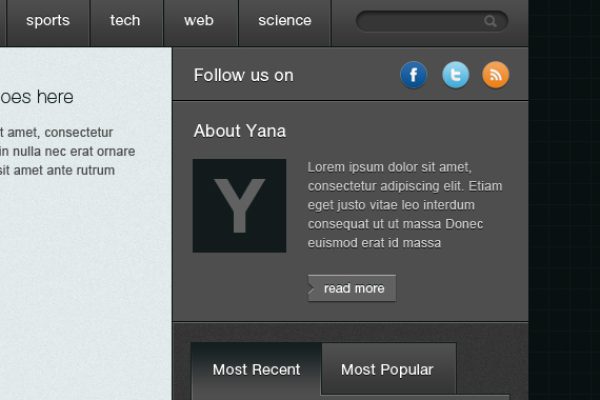Click the dark grid background on right
The height and width of the screenshot is (400, 600).
pyautogui.click(x=564, y=200)
